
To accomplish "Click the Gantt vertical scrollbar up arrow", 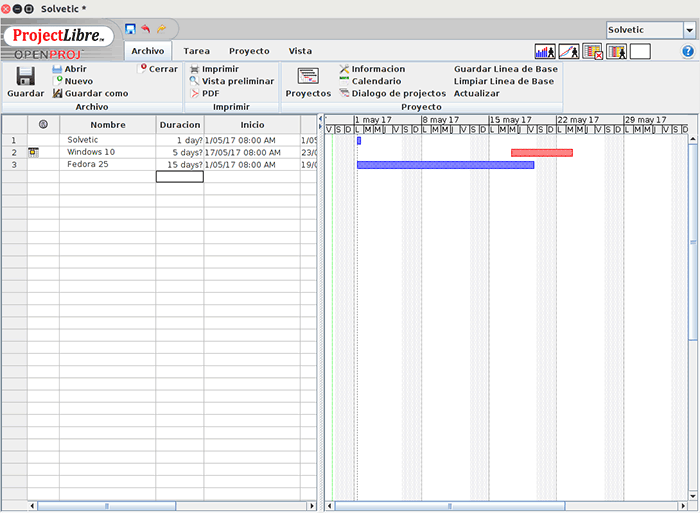I will pyautogui.click(x=693, y=139).
